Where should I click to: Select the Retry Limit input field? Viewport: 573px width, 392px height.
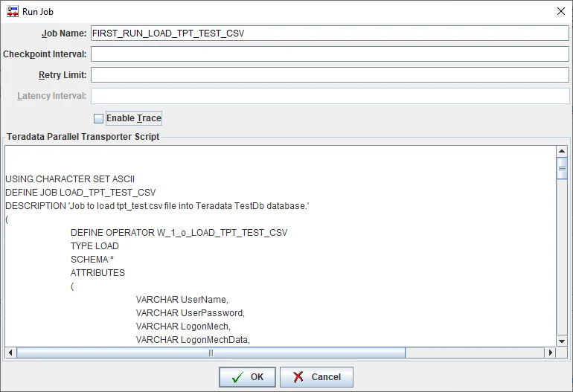point(329,75)
